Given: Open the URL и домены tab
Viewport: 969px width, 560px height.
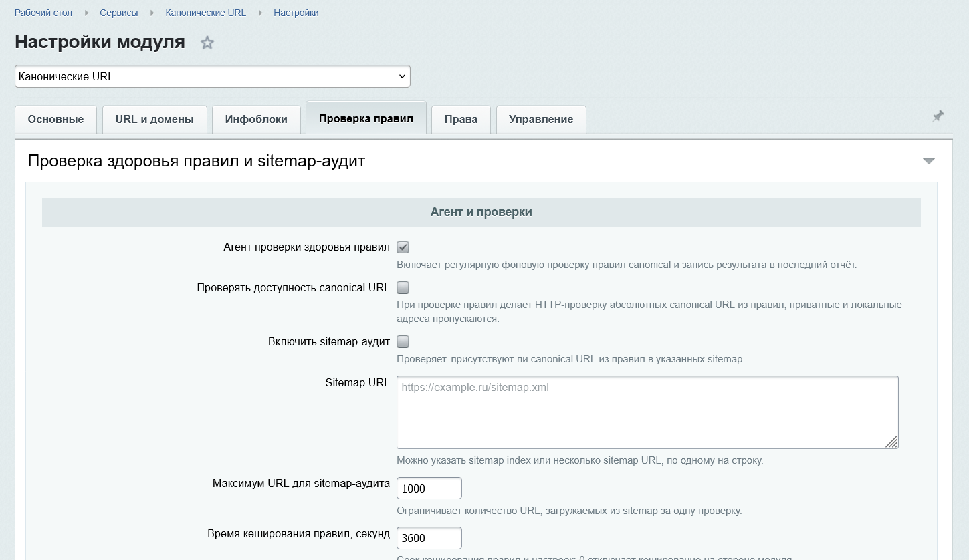Looking at the screenshot, I should tap(154, 119).
